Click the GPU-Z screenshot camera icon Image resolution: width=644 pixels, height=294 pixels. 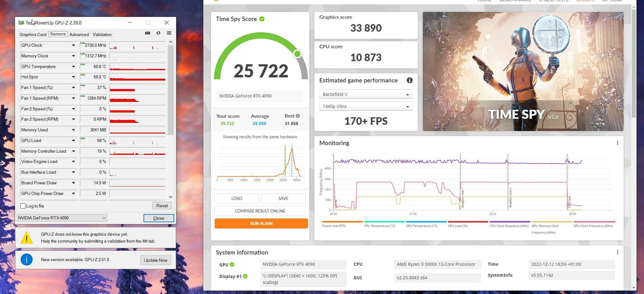[x=148, y=33]
